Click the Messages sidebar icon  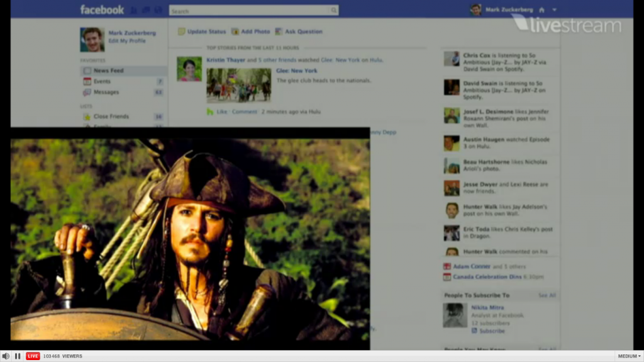pos(87,92)
